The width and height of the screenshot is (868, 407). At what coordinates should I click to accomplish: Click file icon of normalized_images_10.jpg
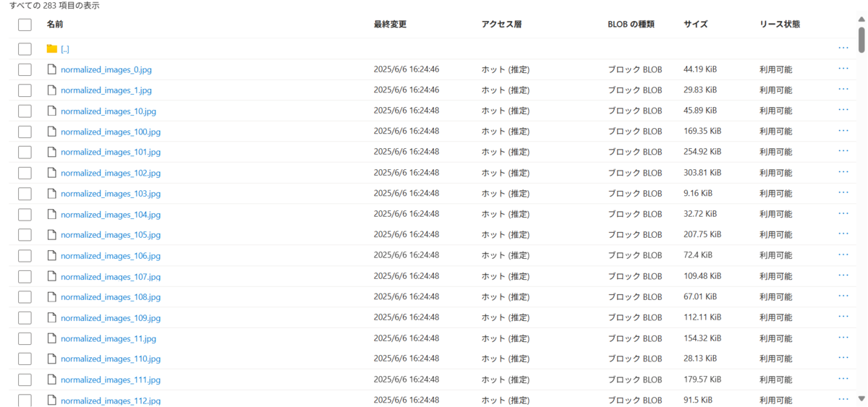click(x=51, y=111)
